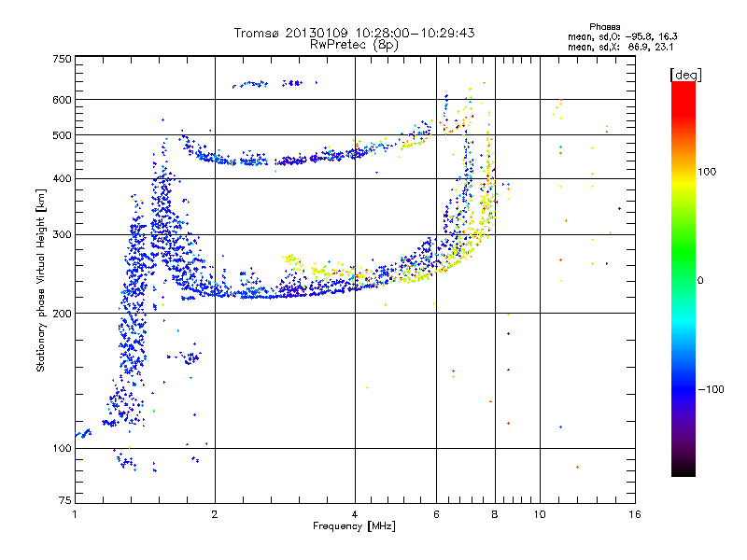747x560 pixels.
Task: Click the x-axis tick label '1'
Action: point(75,514)
